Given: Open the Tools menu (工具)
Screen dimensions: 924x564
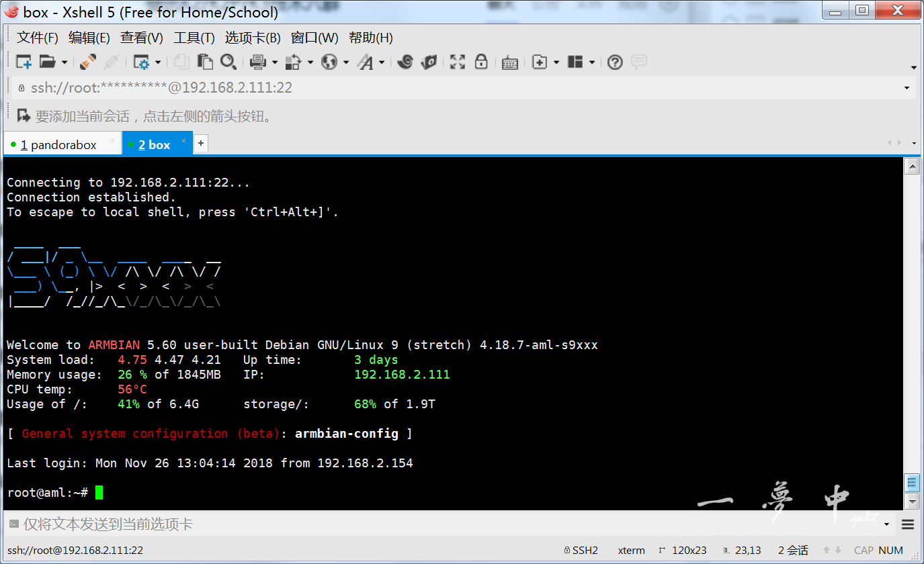Looking at the screenshot, I should (194, 38).
